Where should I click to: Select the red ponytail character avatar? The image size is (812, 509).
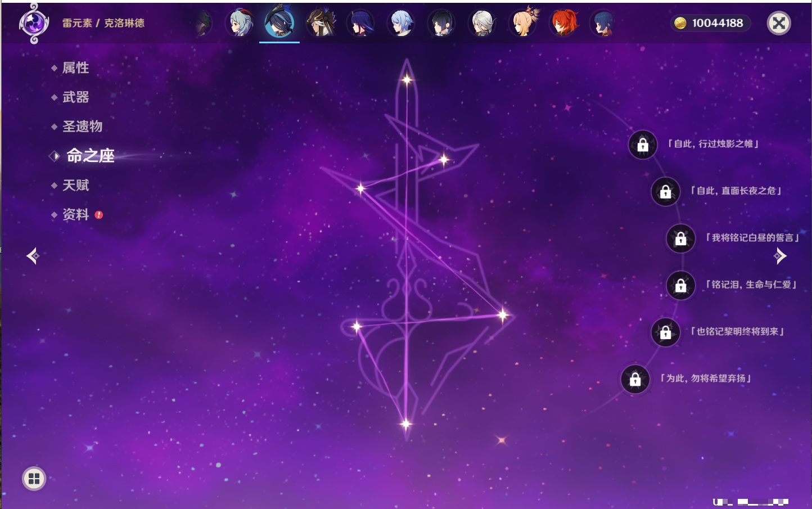pyautogui.click(x=564, y=24)
